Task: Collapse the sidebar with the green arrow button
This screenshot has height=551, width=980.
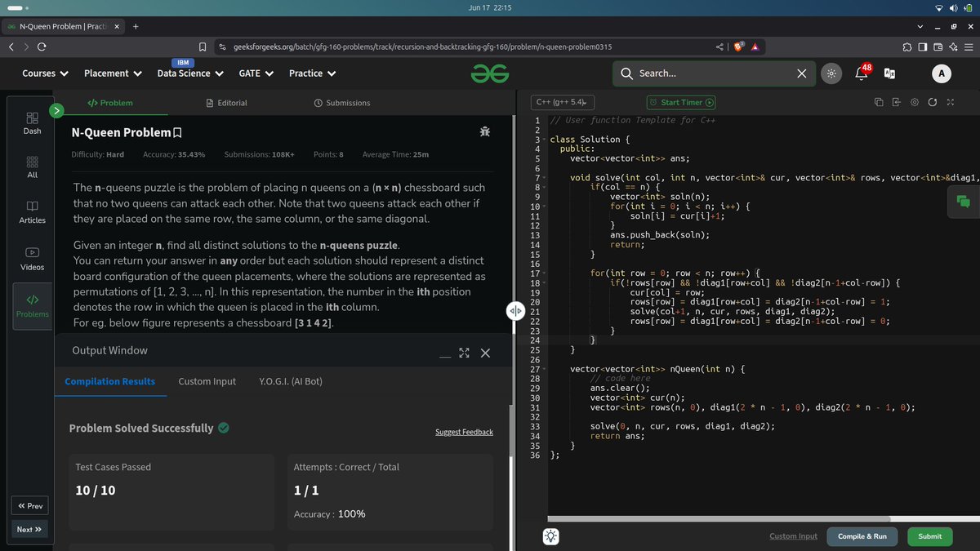Action: click(x=56, y=109)
